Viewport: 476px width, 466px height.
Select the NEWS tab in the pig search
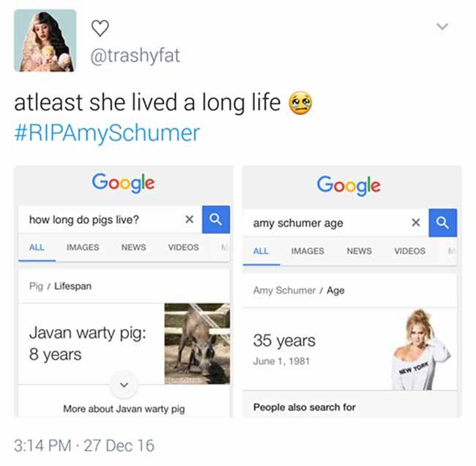point(133,247)
